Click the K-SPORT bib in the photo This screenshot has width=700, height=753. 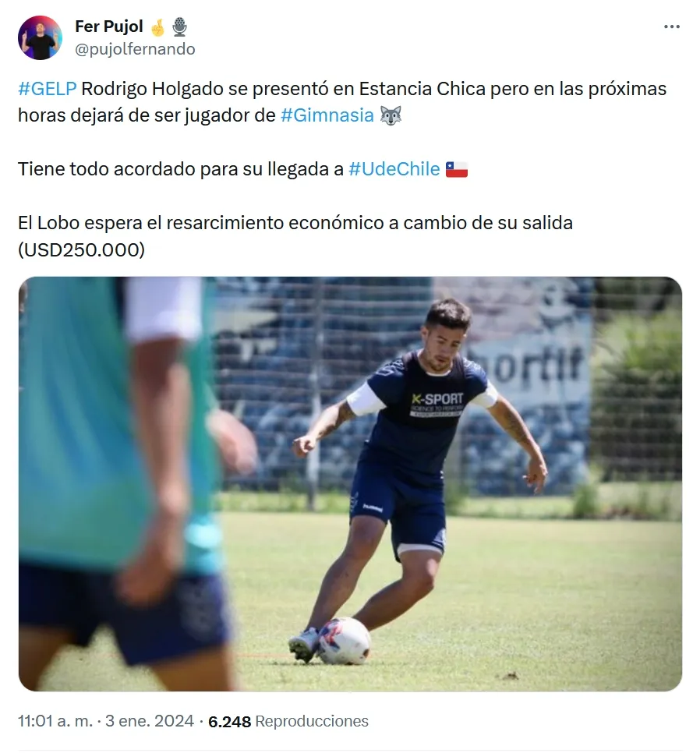[x=436, y=404]
